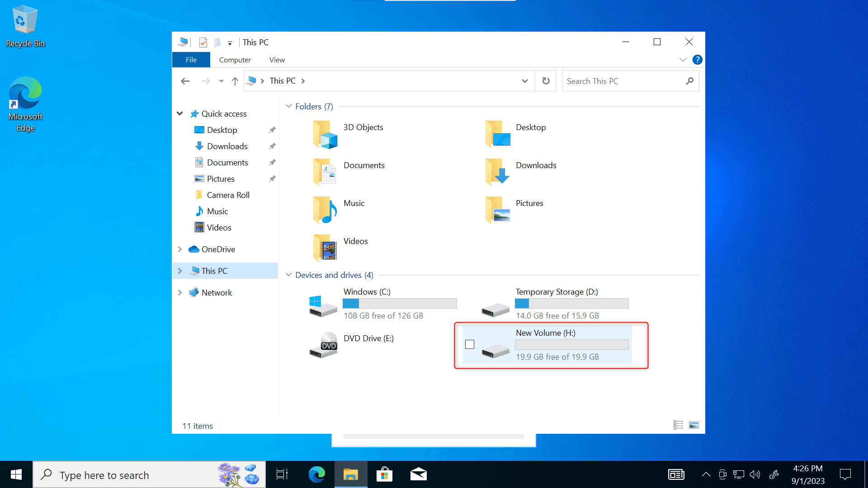
Task: Click the back navigation arrow
Action: [x=185, y=81]
